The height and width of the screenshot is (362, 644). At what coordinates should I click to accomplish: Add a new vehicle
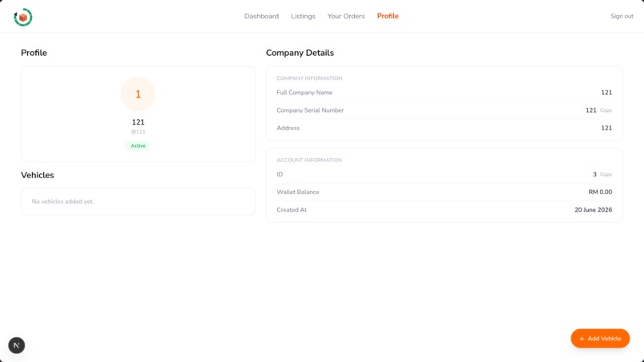tap(600, 338)
